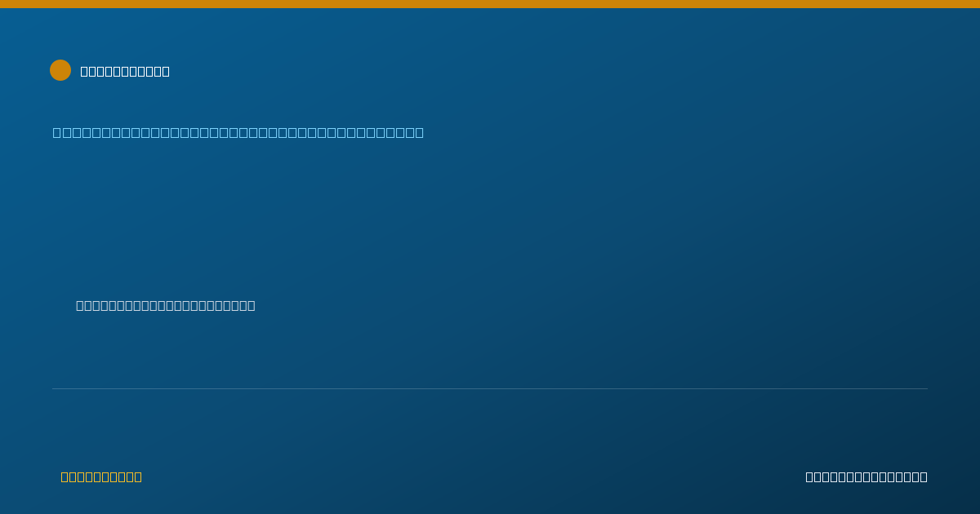Click the first glyph of the gray subtitle
This screenshot has height=514, width=980.
point(80,305)
